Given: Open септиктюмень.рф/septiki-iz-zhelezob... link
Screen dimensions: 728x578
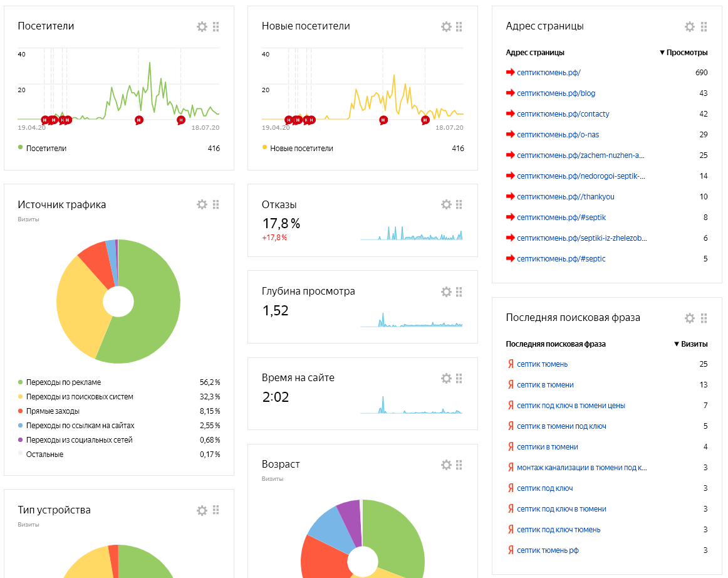Looking at the screenshot, I should tap(582, 238).
